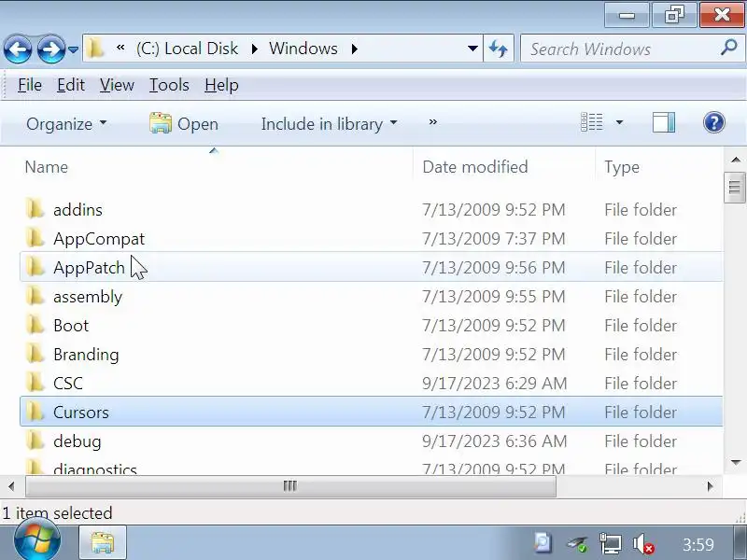Screen dimensions: 747x560
Task: Click Safely Remove Hardware tray icon
Action: tap(577, 543)
